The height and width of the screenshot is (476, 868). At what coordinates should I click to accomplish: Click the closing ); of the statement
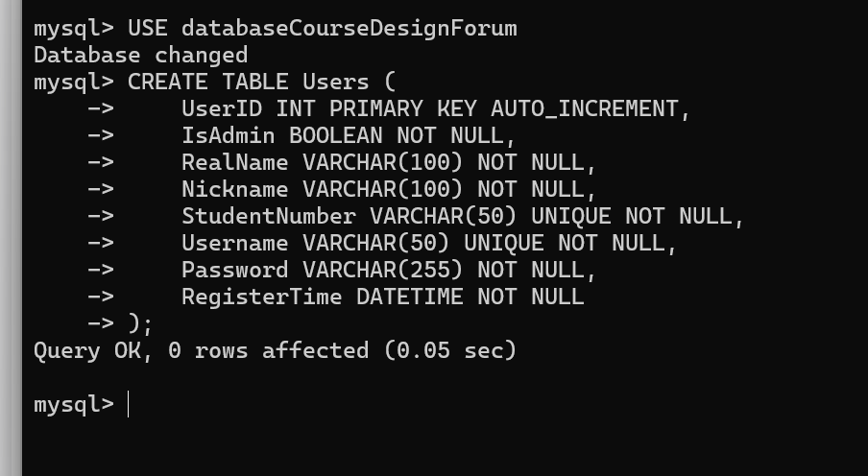point(140,323)
